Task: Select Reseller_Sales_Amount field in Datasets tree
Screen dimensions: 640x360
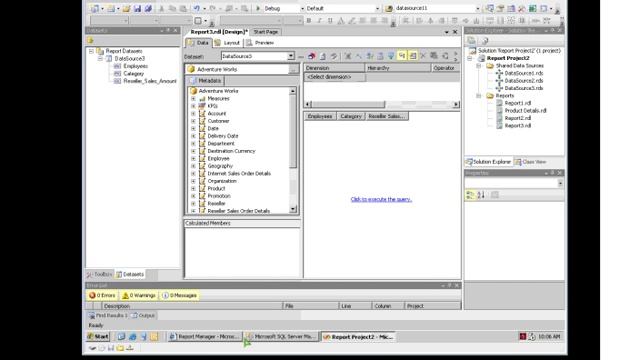Action: (150, 81)
